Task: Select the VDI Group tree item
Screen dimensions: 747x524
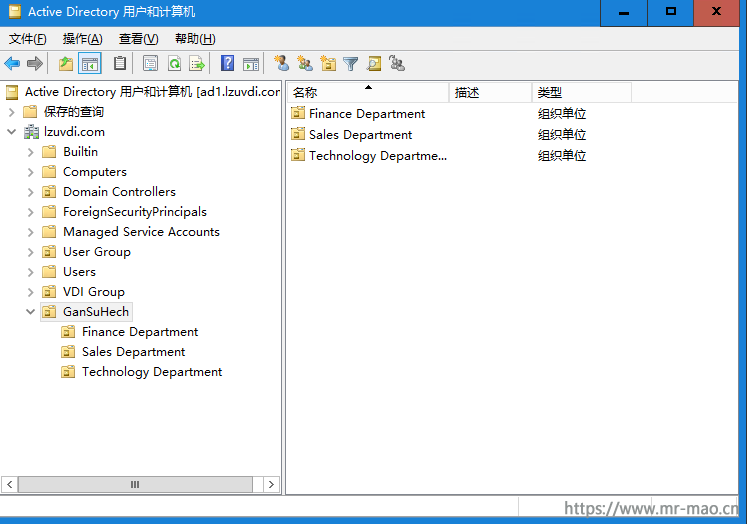Action: tap(93, 292)
